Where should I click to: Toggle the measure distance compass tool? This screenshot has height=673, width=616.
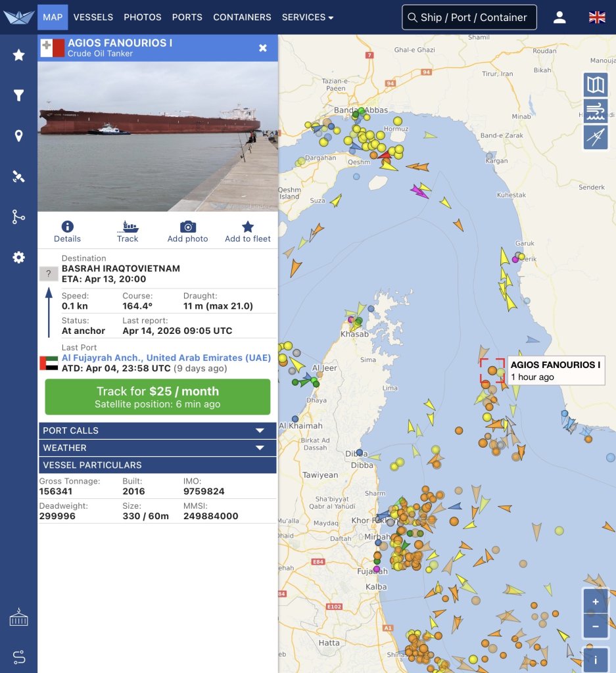pos(595,137)
